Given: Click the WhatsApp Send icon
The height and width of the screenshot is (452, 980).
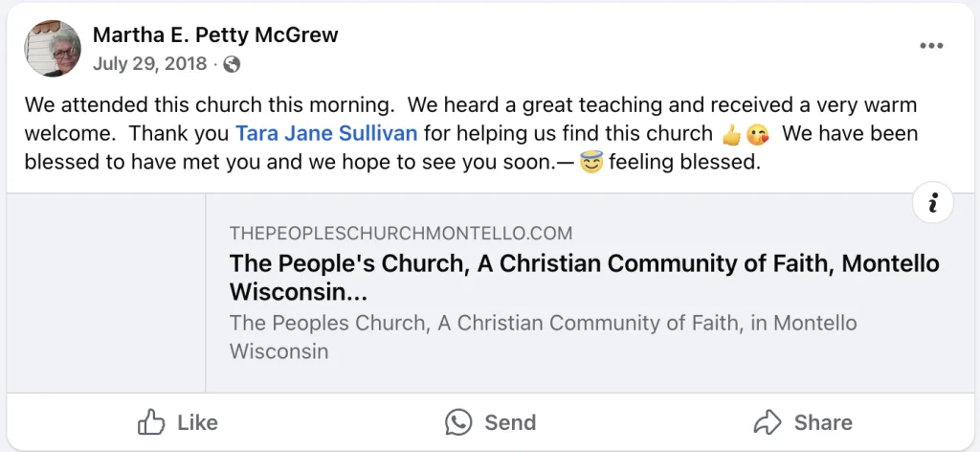Looking at the screenshot, I should coord(458,422).
